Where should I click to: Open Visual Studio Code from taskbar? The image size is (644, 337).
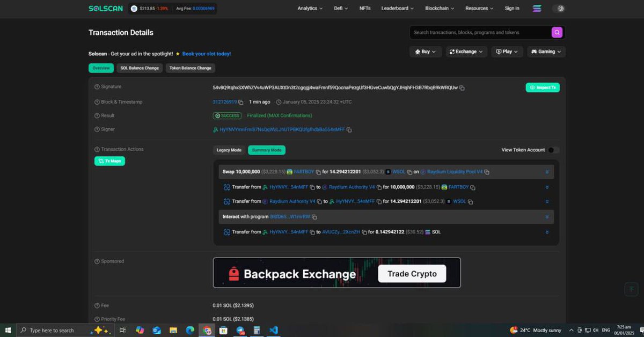click(273, 330)
